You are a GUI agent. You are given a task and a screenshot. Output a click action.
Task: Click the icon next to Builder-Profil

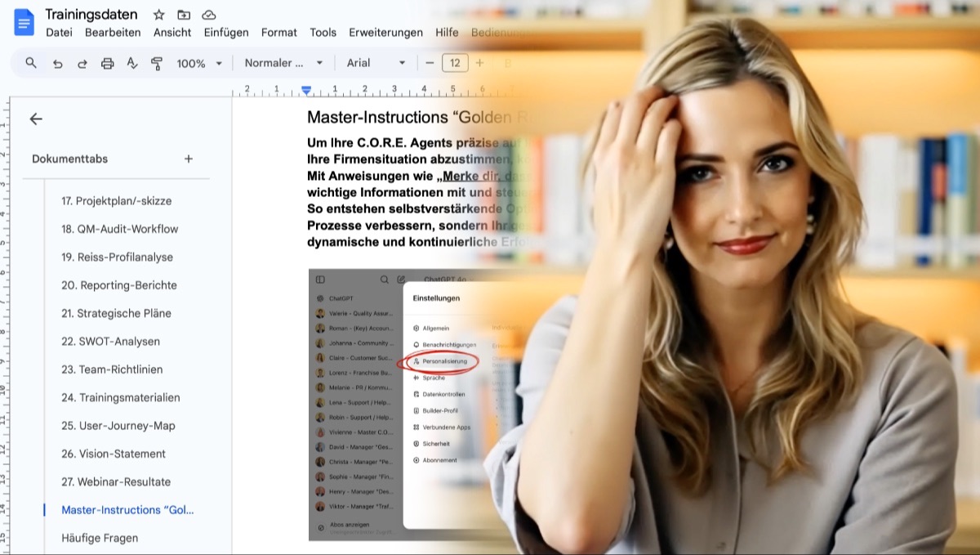pos(416,410)
